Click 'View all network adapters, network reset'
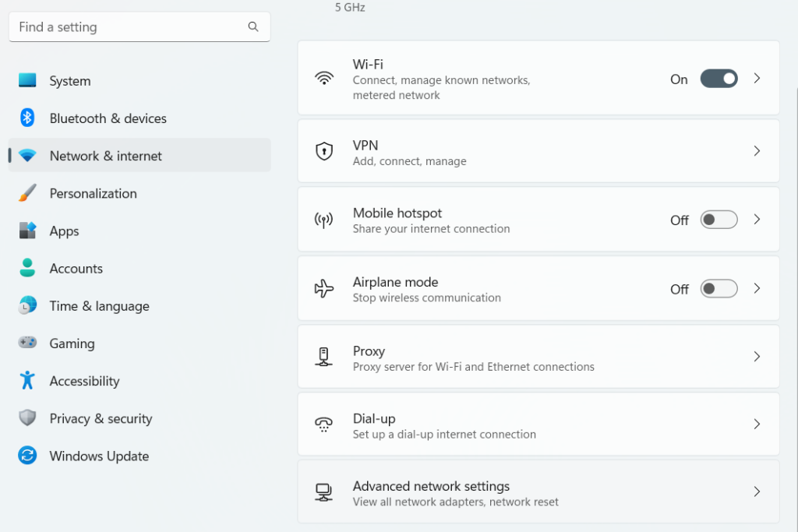Viewport: 798px width, 532px height. (x=455, y=502)
